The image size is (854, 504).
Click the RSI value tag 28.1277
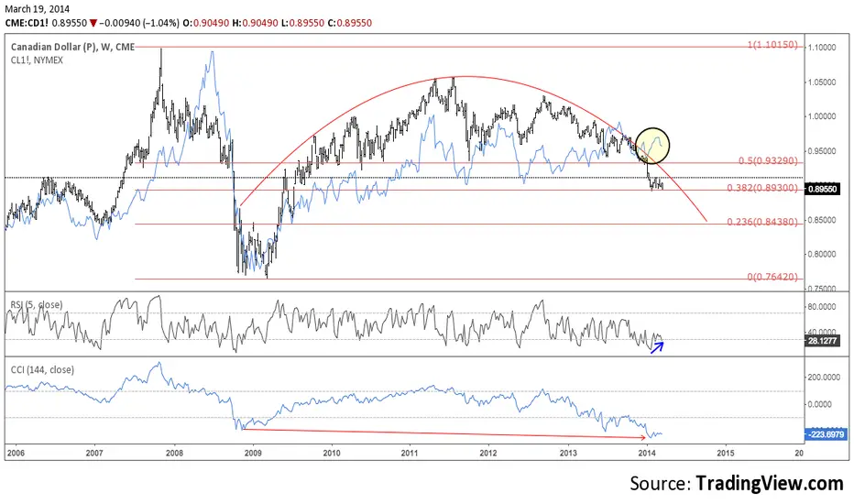822,341
